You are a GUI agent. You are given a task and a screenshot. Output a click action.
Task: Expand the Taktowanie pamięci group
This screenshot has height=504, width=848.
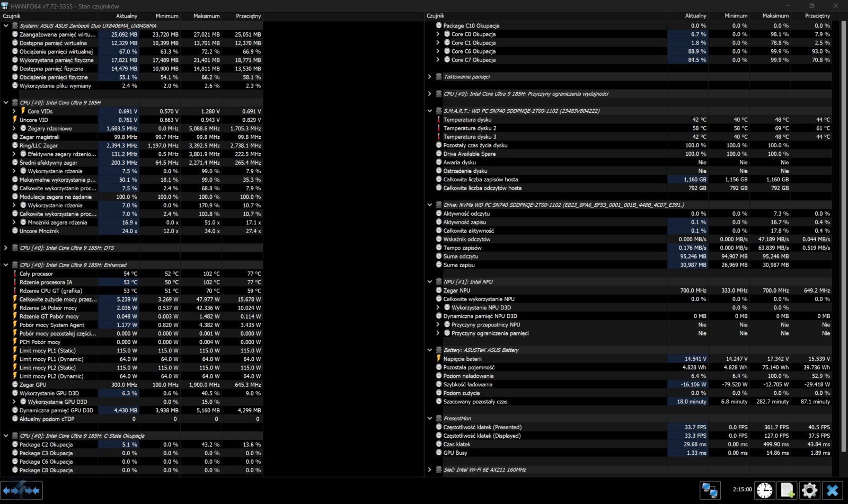click(x=430, y=77)
